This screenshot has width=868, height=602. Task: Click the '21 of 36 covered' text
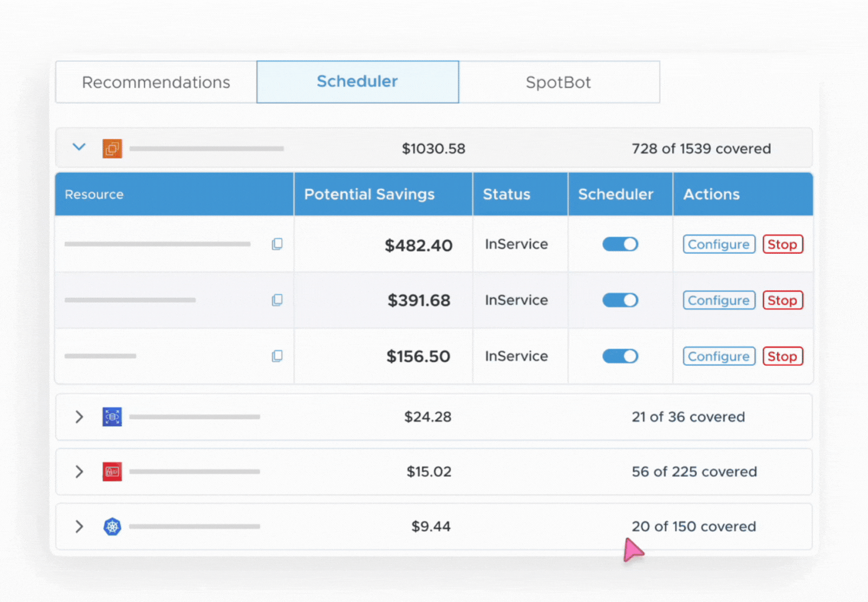[688, 417]
